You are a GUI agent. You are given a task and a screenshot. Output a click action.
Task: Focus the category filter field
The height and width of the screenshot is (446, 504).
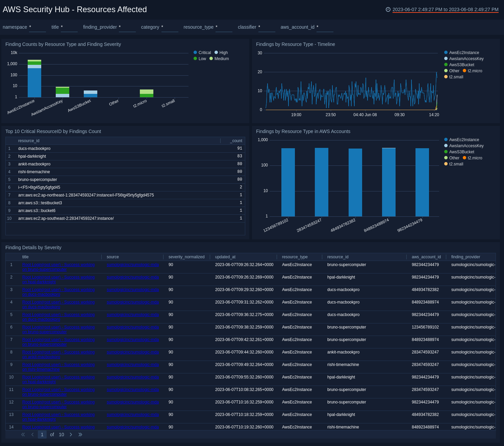170,27
